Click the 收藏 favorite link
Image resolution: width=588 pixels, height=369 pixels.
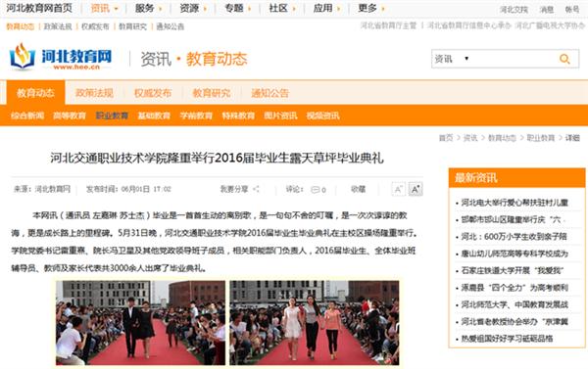click(358, 189)
